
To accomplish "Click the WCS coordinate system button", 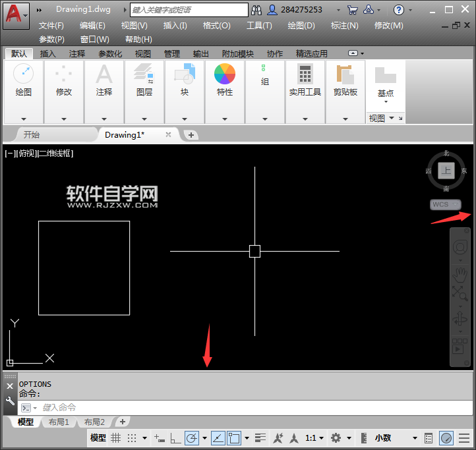I will pos(444,204).
